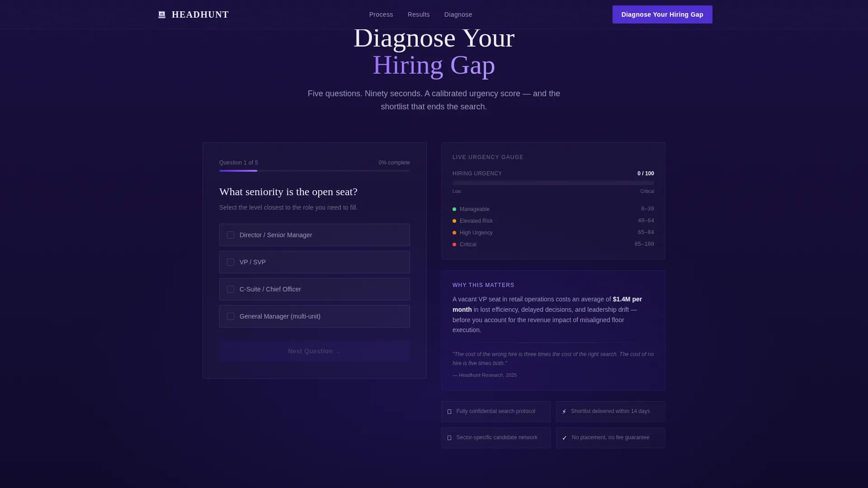Click 'No placement, no fee guarantee' text

pyautogui.click(x=610, y=437)
